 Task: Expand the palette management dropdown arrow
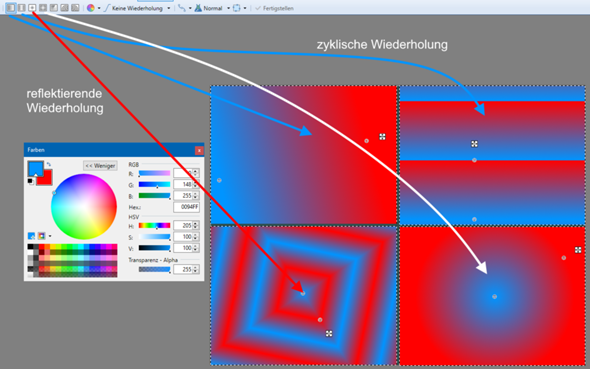click(50, 236)
